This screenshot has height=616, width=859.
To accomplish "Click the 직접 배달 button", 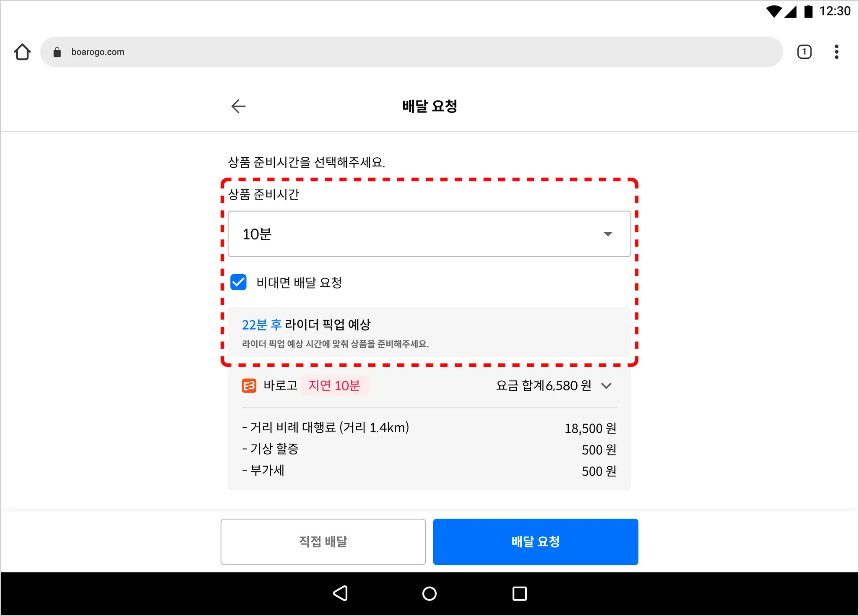I will click(323, 541).
